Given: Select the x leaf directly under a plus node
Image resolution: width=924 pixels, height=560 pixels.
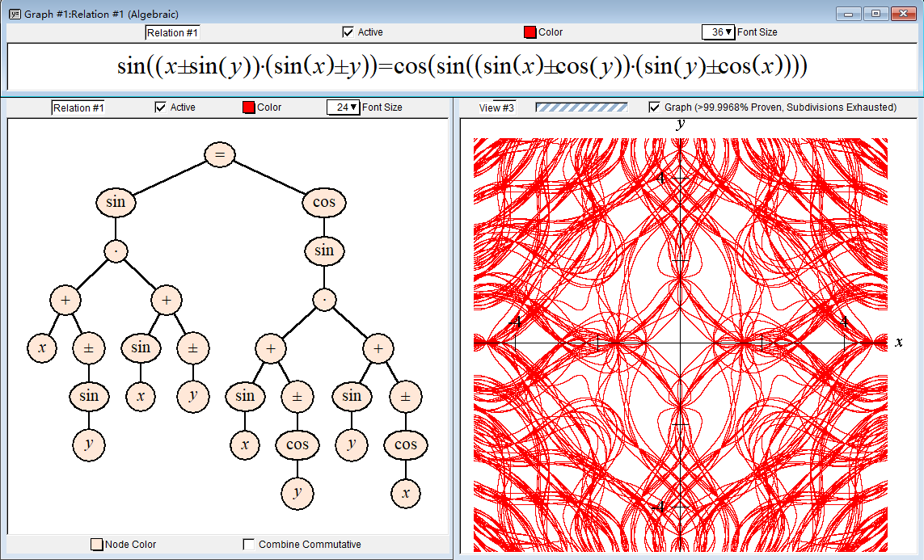Looking at the screenshot, I should (x=42, y=348).
